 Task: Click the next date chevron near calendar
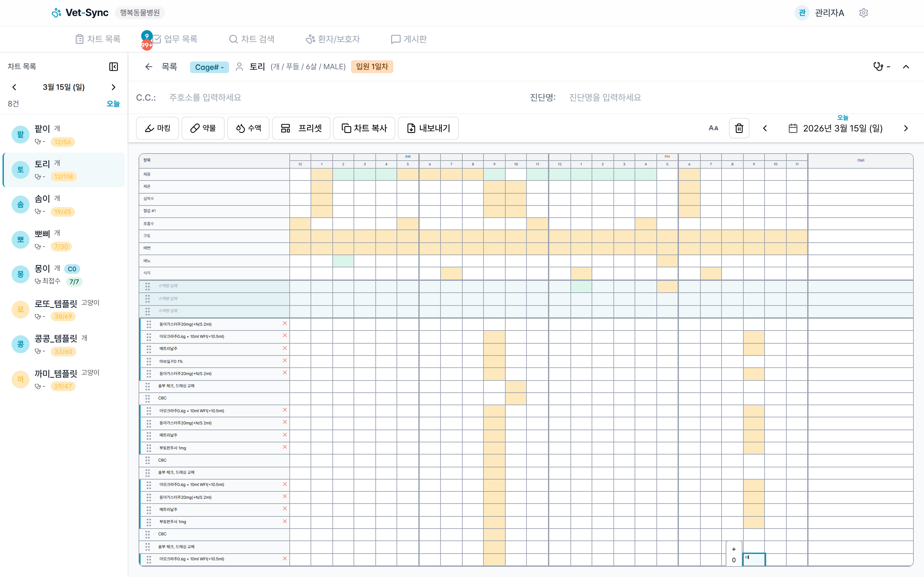[906, 128]
